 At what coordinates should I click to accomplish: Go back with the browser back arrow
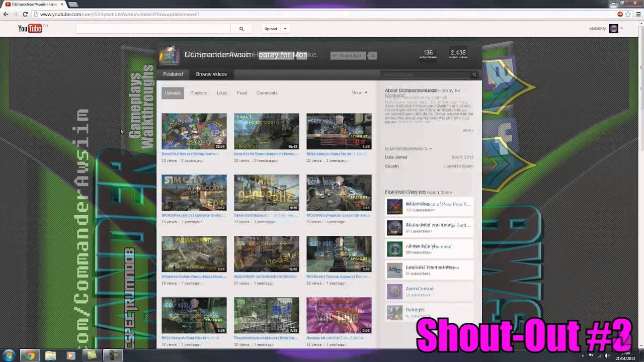6,14
